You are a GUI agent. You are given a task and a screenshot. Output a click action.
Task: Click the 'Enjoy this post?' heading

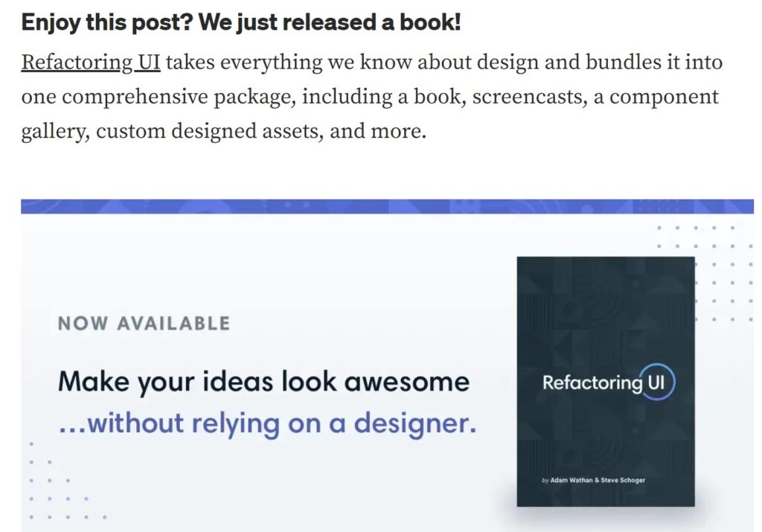point(241,22)
